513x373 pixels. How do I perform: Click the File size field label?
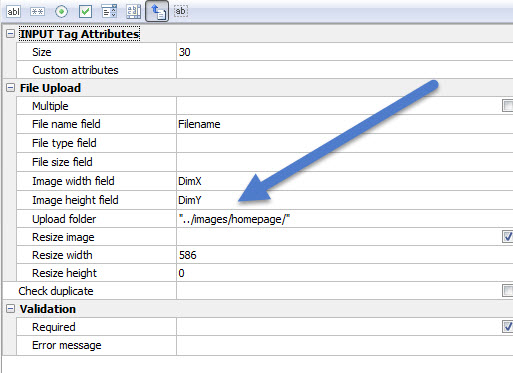(x=62, y=162)
